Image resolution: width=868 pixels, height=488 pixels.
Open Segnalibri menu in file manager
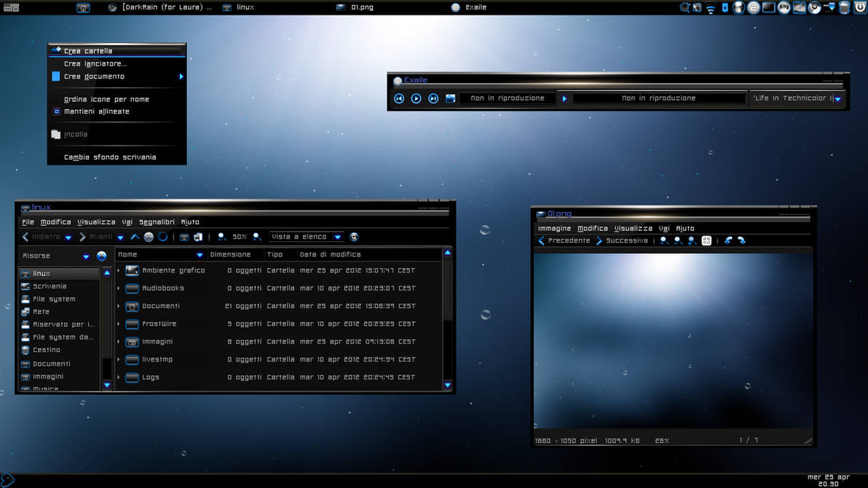pos(157,222)
